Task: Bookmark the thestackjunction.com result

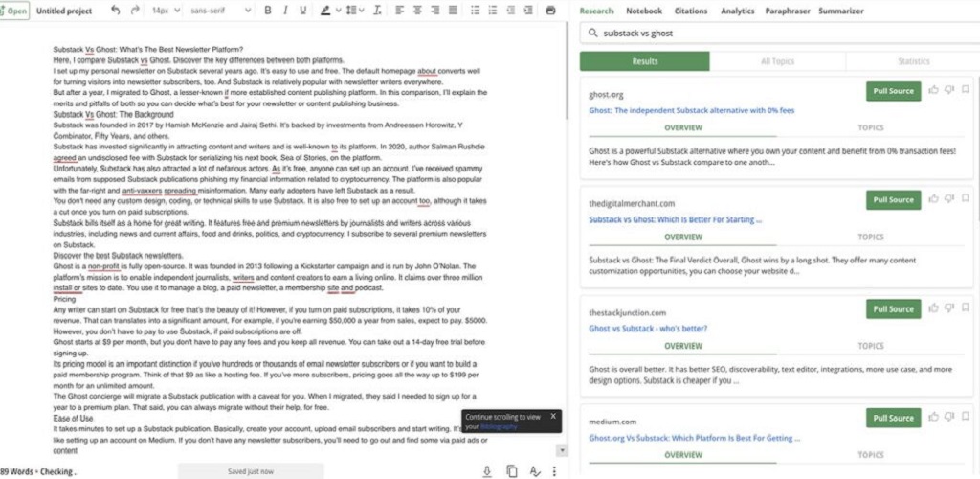Action: tap(966, 308)
